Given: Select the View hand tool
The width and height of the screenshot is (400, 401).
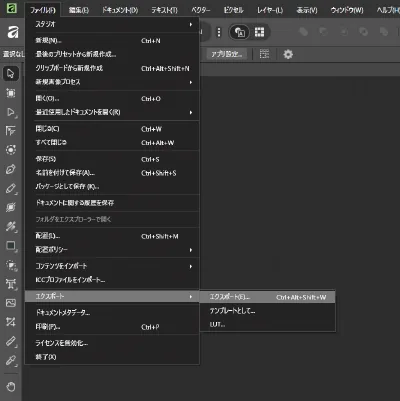Looking at the screenshot, I should pyautogui.click(x=11, y=387).
